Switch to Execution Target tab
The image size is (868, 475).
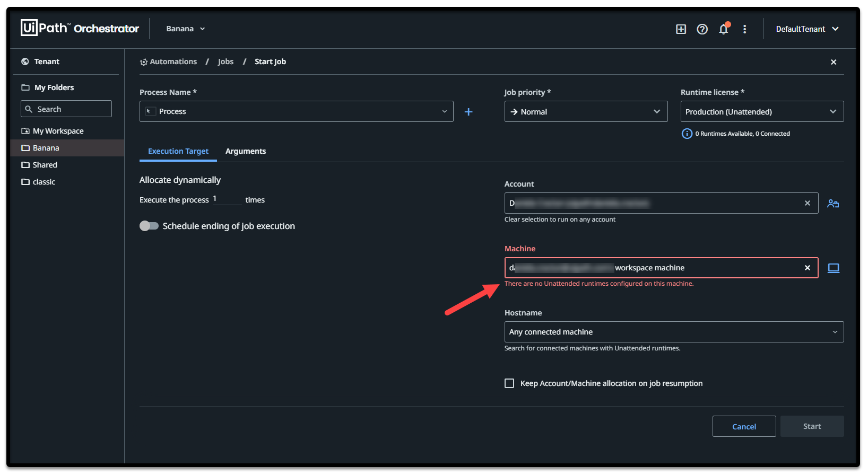[178, 151]
